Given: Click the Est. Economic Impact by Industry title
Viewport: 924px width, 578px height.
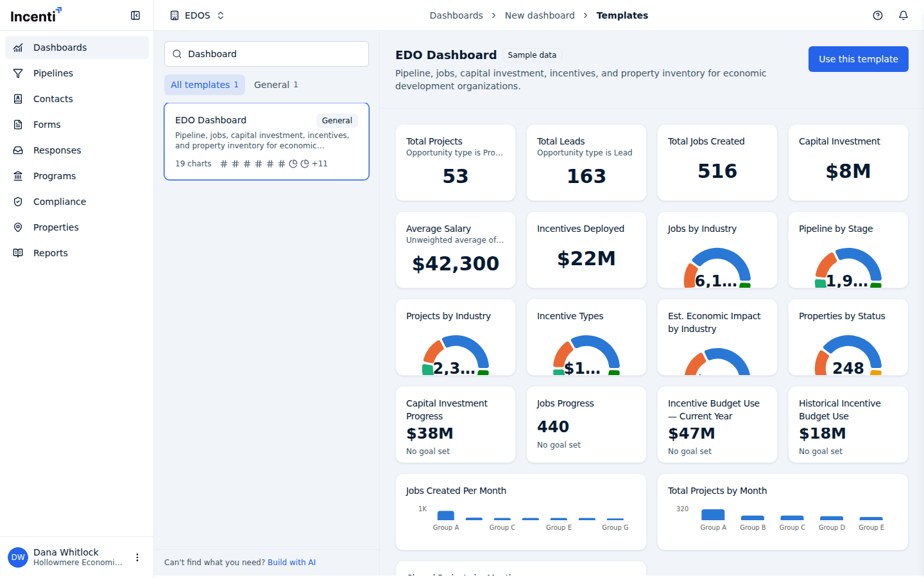Looking at the screenshot, I should pyautogui.click(x=714, y=322).
